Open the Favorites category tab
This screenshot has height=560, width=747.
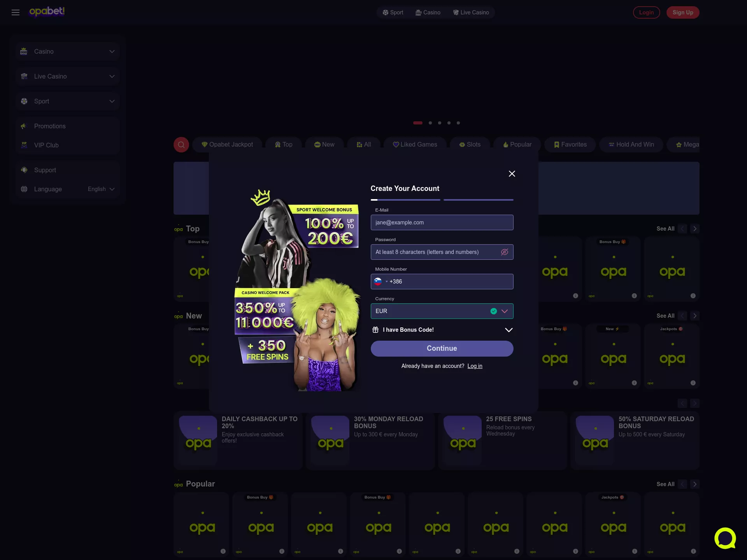pos(570,145)
